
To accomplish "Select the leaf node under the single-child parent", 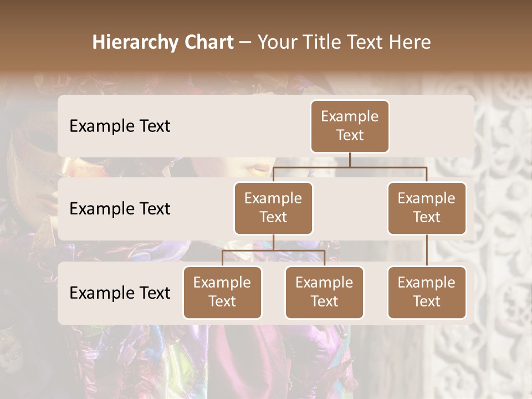I will pyautogui.click(x=427, y=292).
